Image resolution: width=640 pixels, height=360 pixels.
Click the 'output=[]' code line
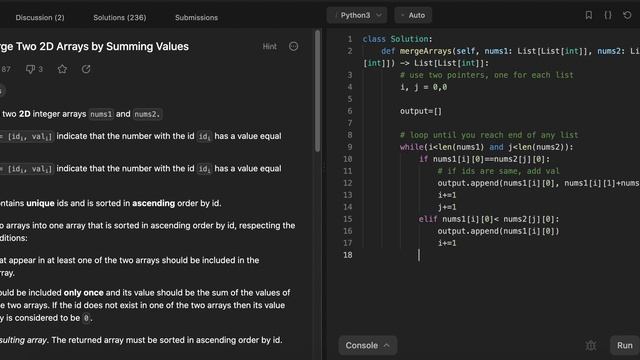(x=421, y=111)
